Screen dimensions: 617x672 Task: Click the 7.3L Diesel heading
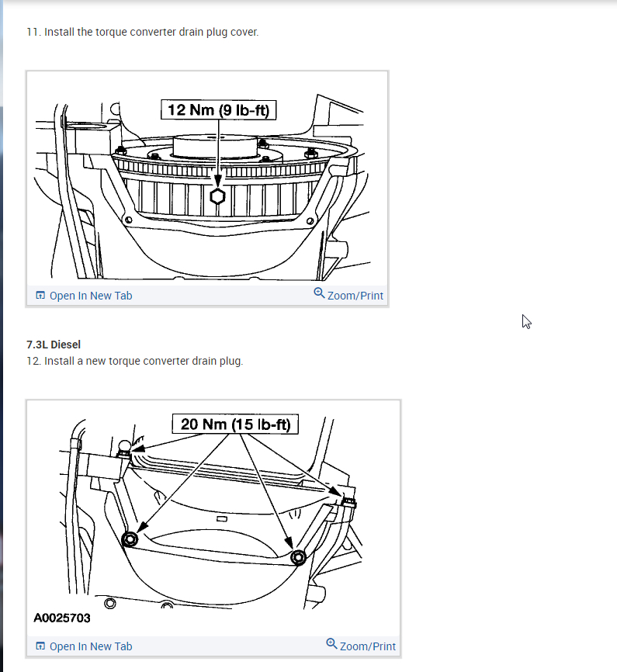[x=54, y=345]
